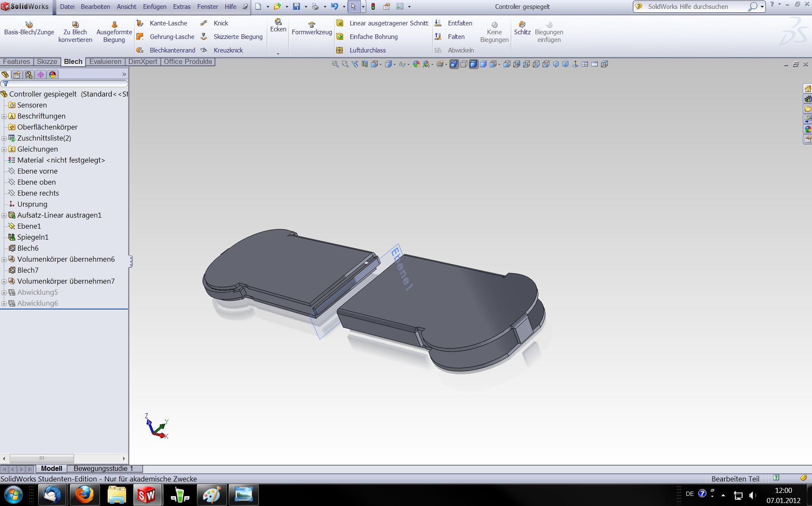Viewport: 812px width, 506px height.
Task: Toggle the Keine Biegungen button
Action: point(494,32)
